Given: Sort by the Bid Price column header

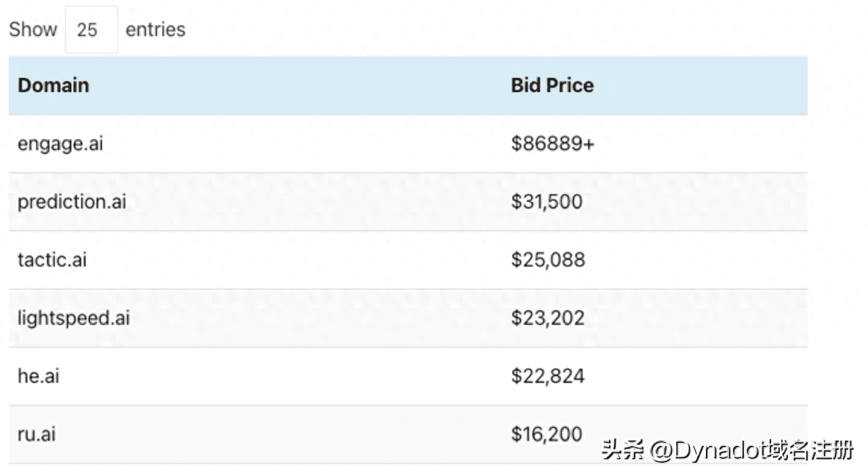Looking at the screenshot, I should pos(552,85).
